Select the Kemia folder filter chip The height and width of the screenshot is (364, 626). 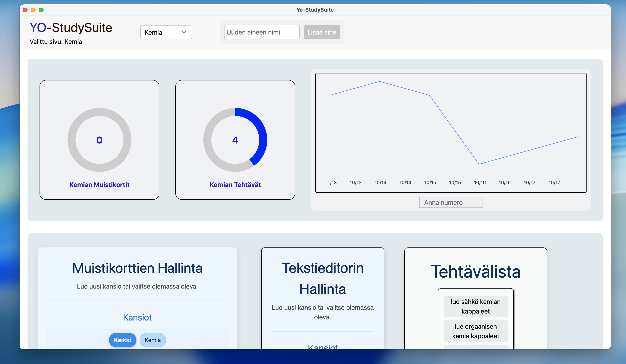tap(153, 340)
